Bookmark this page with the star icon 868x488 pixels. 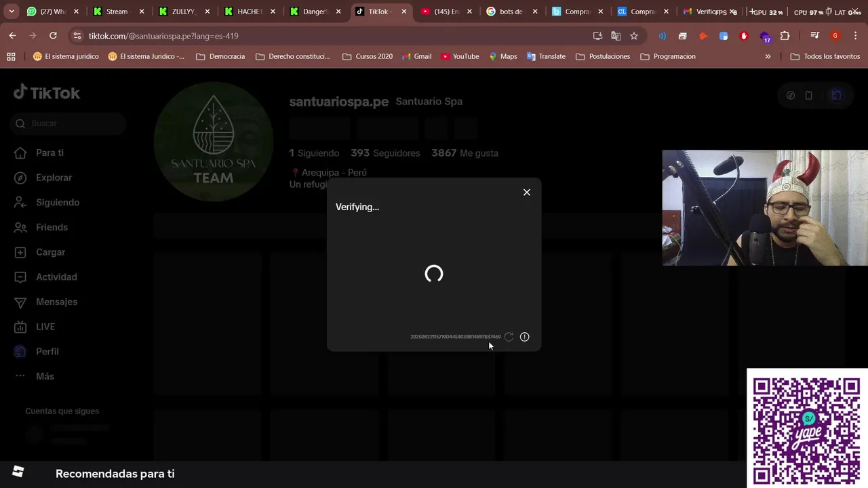(634, 36)
